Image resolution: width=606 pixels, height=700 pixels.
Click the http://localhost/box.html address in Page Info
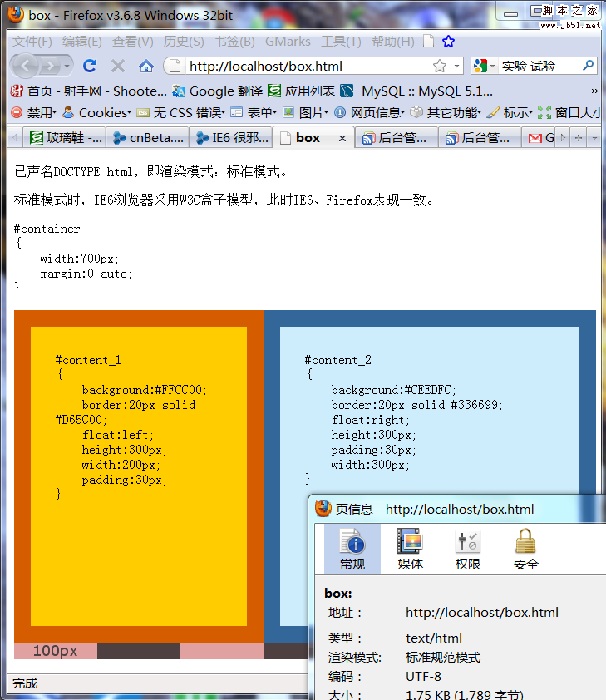(482, 612)
